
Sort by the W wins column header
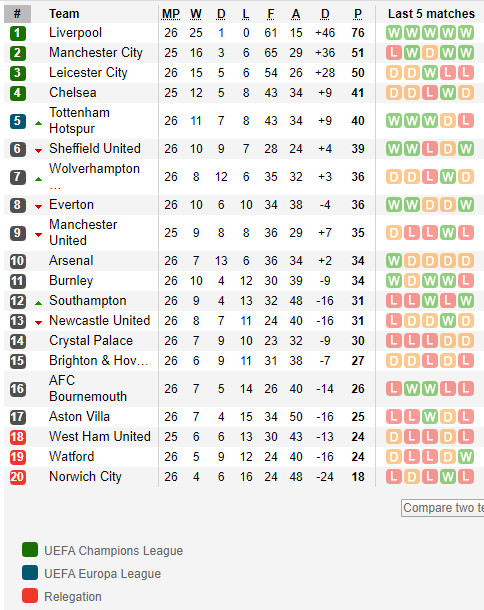click(196, 14)
